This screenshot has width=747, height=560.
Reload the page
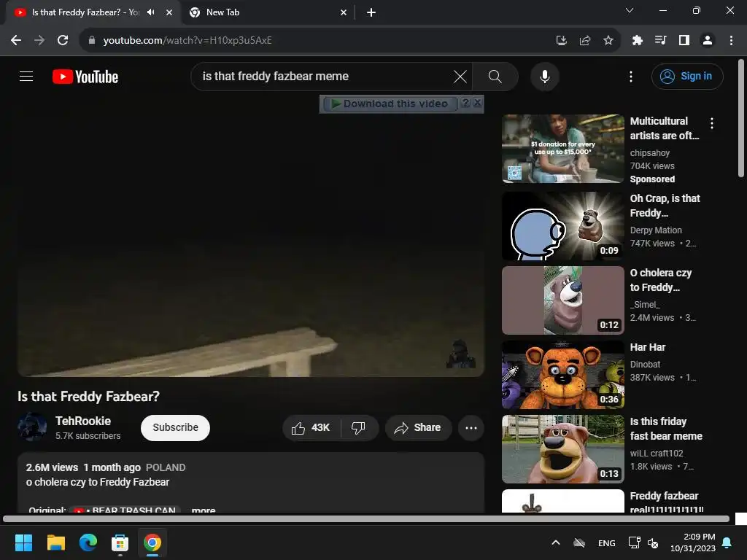63,40
